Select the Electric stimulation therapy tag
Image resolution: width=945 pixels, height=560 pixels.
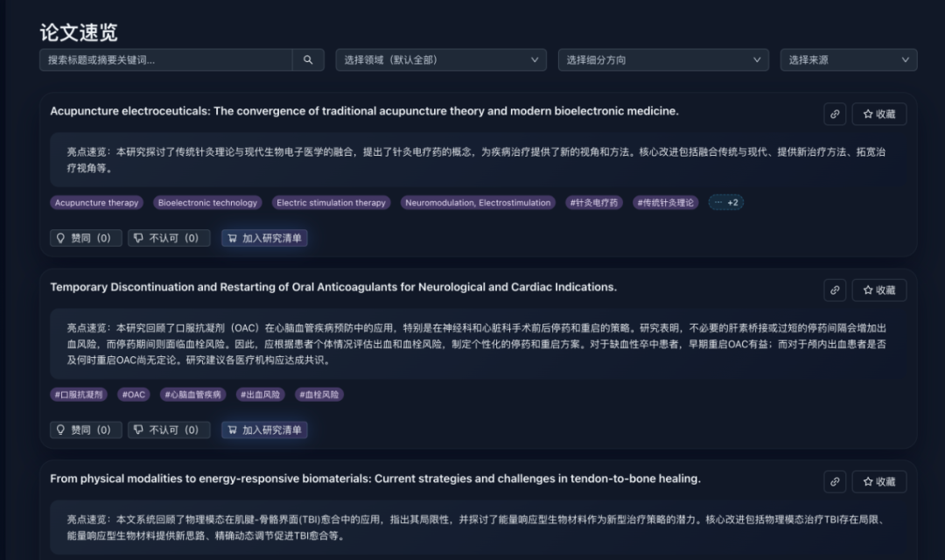(x=331, y=202)
